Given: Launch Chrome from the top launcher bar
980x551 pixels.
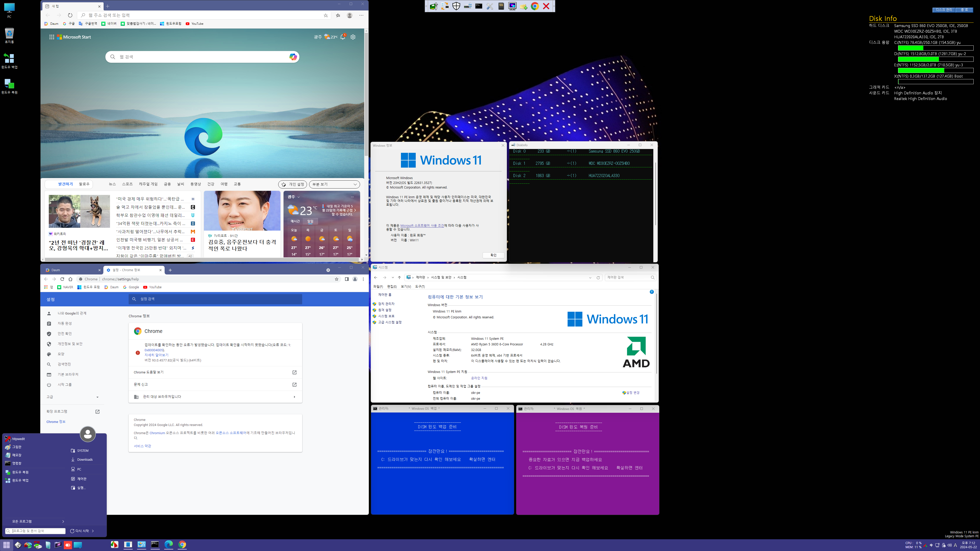Looking at the screenshot, I should 535,6.
